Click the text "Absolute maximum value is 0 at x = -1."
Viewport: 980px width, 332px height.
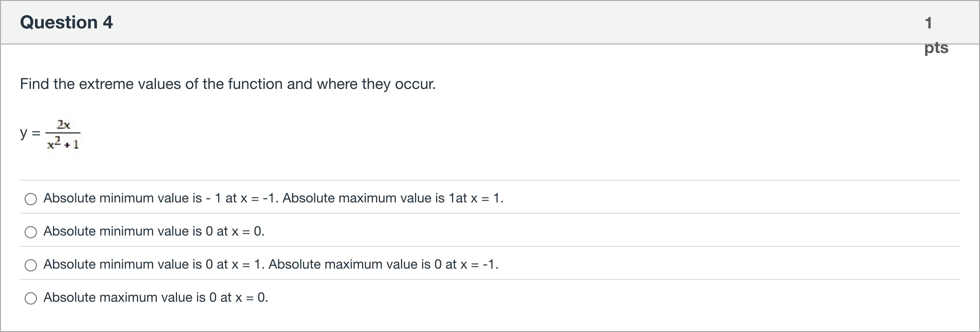[x=384, y=264]
